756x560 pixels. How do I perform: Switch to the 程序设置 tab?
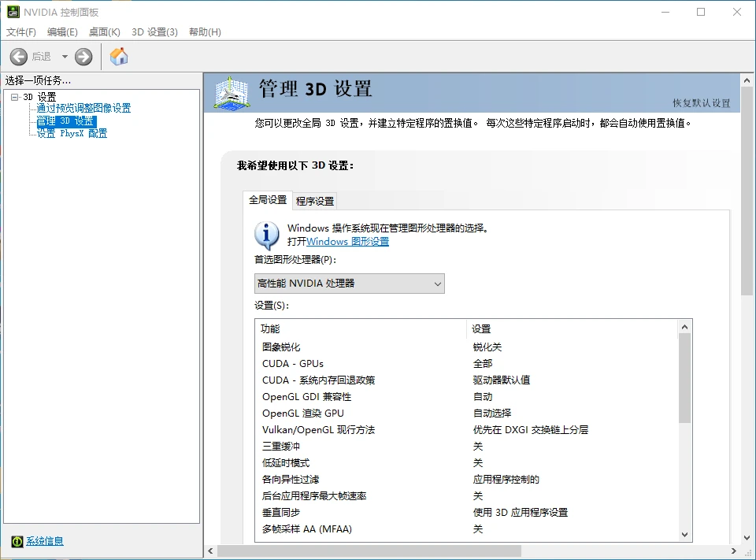coord(315,201)
